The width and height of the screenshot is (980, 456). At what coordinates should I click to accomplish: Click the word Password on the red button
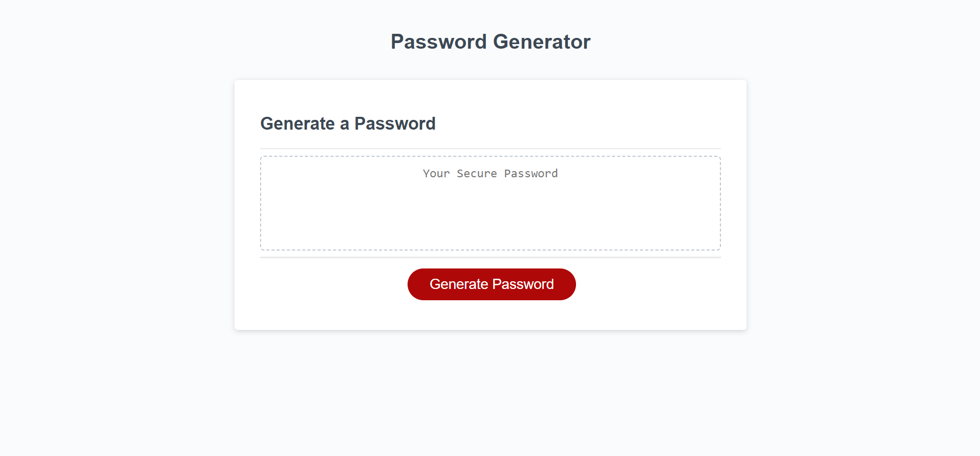(x=523, y=284)
